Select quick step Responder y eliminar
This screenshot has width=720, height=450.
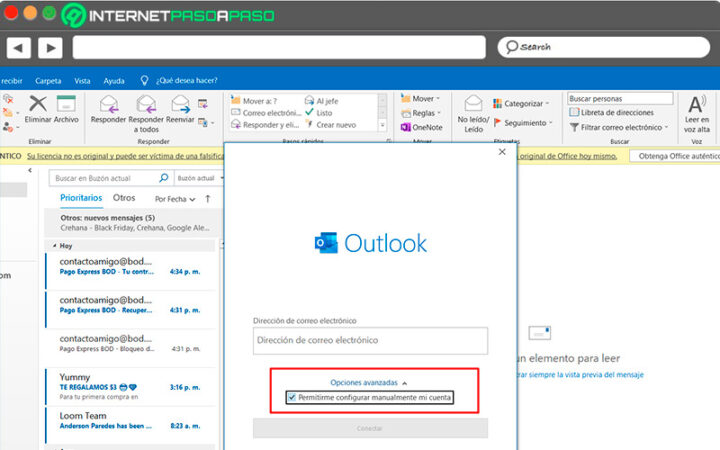265,124
